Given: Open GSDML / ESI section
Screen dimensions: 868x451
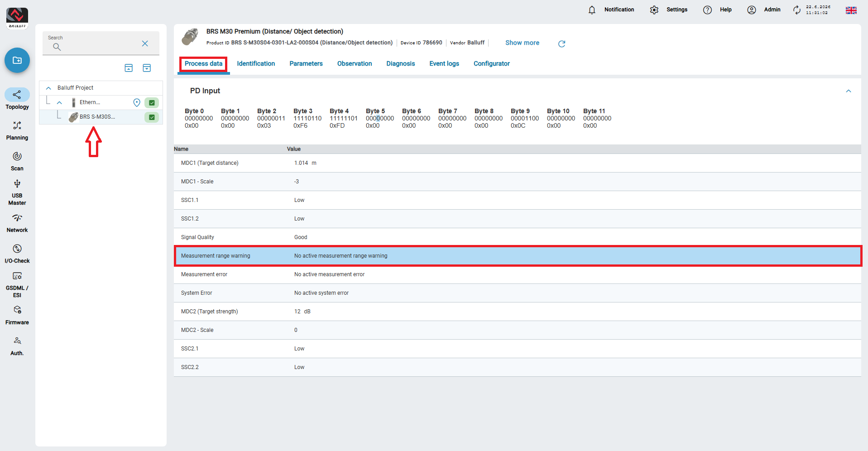Looking at the screenshot, I should 17,285.
